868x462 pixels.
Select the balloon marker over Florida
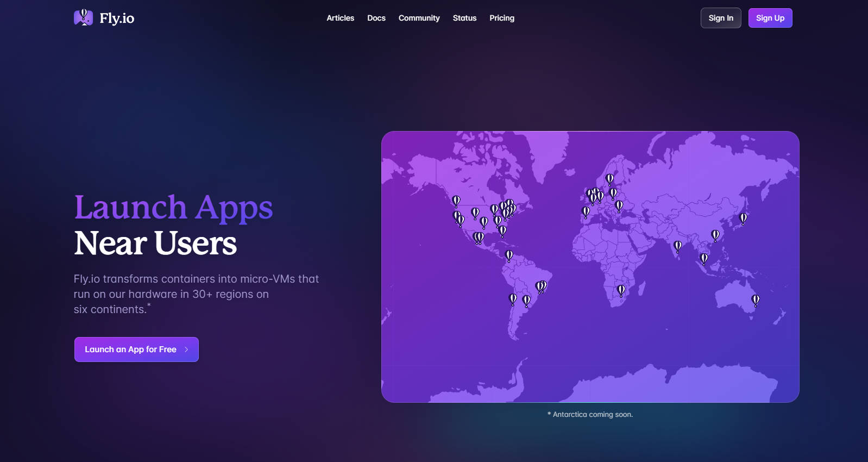502,230
